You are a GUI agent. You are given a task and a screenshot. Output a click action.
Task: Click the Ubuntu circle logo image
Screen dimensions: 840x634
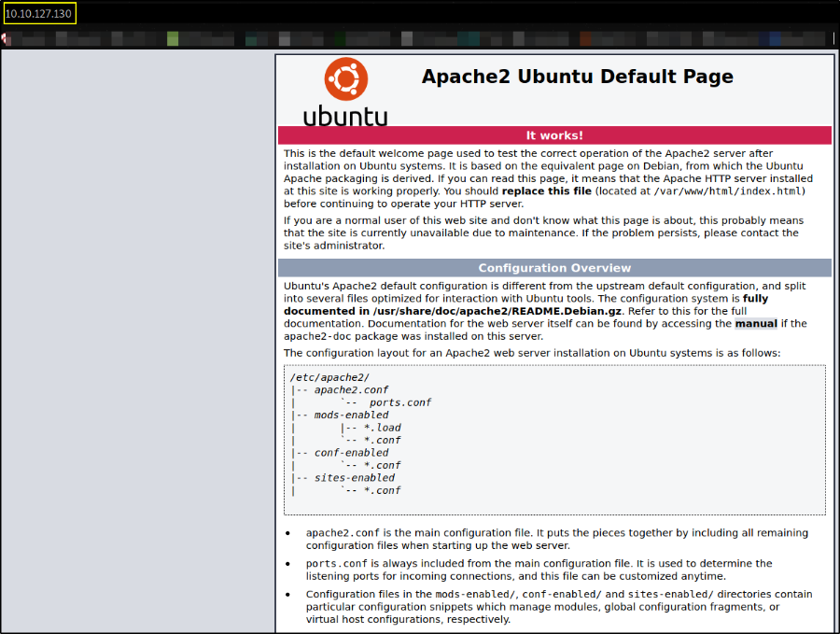click(x=346, y=78)
